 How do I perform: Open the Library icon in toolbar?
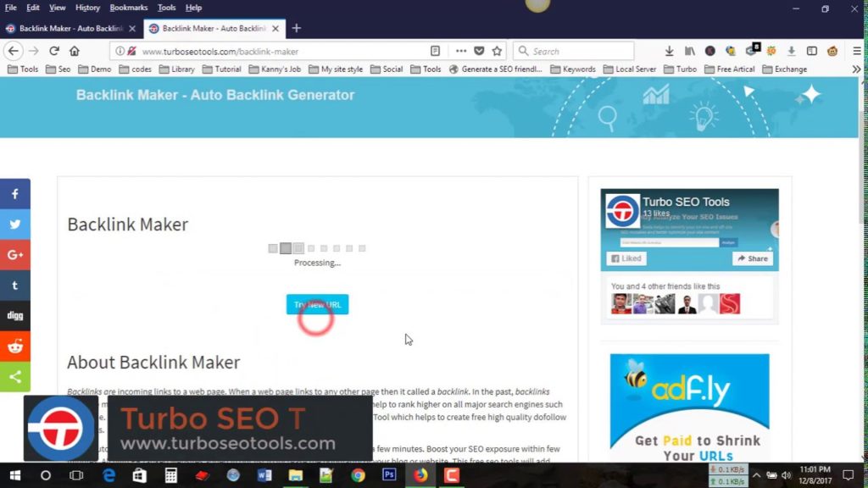[690, 51]
